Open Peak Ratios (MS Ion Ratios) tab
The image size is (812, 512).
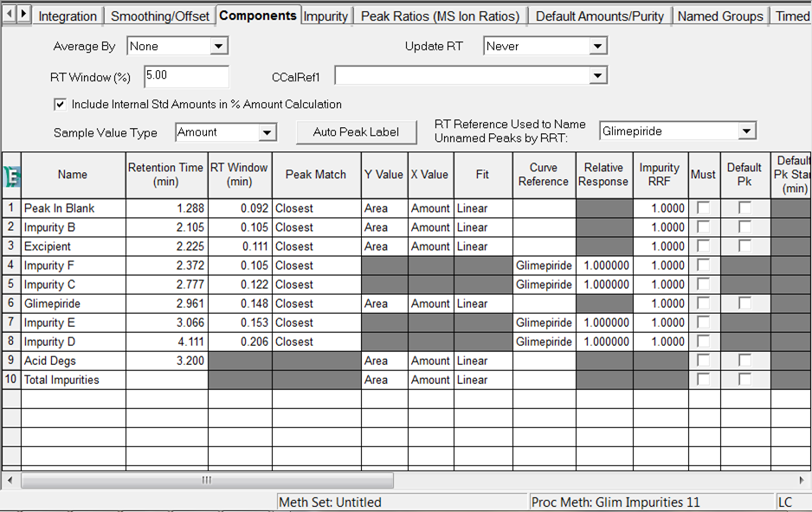pyautogui.click(x=440, y=16)
